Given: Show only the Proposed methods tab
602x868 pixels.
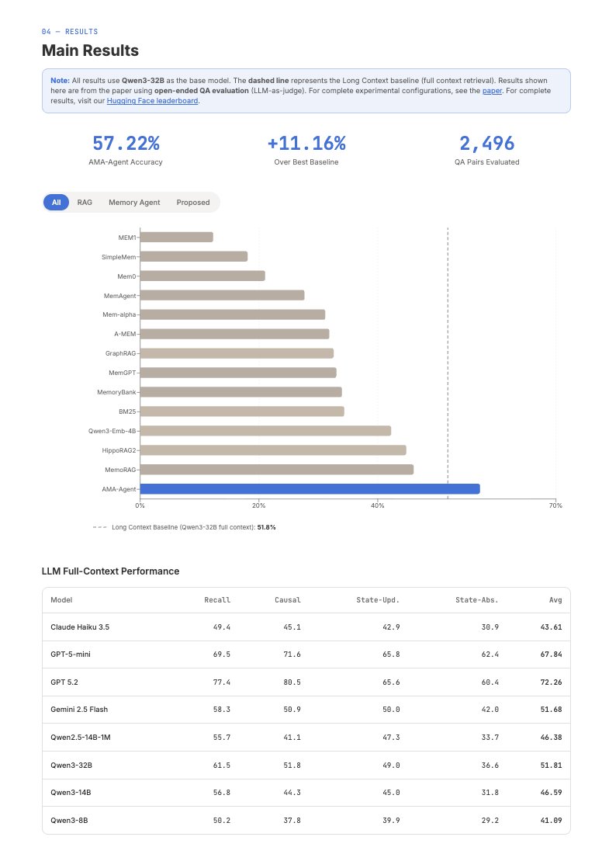Looking at the screenshot, I should pos(193,203).
